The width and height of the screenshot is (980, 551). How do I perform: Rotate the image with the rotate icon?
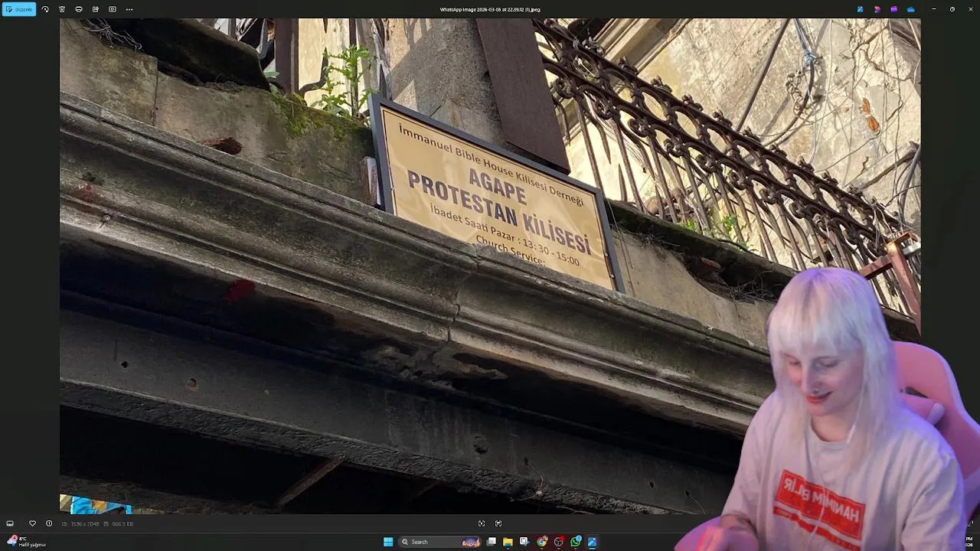pyautogui.click(x=45, y=9)
